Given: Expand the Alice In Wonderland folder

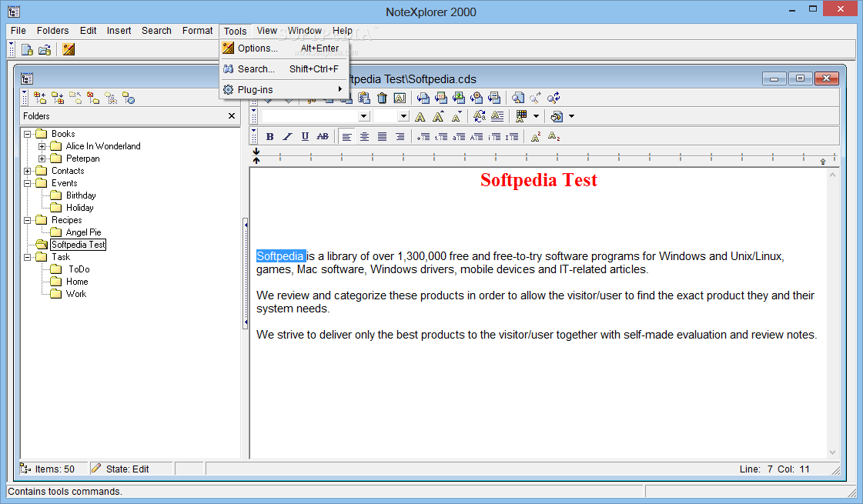Looking at the screenshot, I should point(42,146).
